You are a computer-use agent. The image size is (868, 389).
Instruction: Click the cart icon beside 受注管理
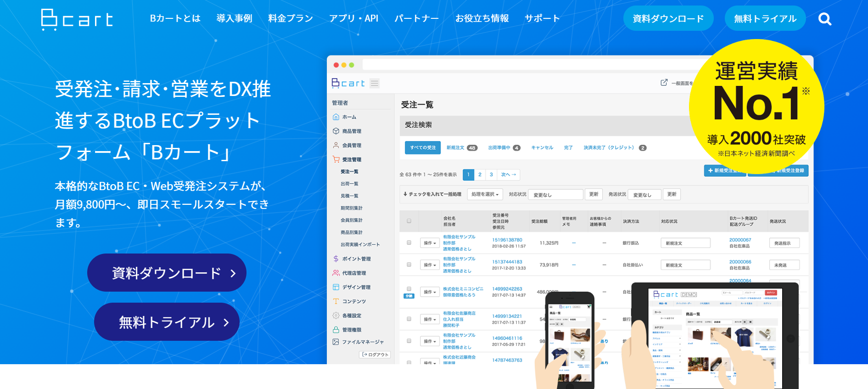(336, 159)
